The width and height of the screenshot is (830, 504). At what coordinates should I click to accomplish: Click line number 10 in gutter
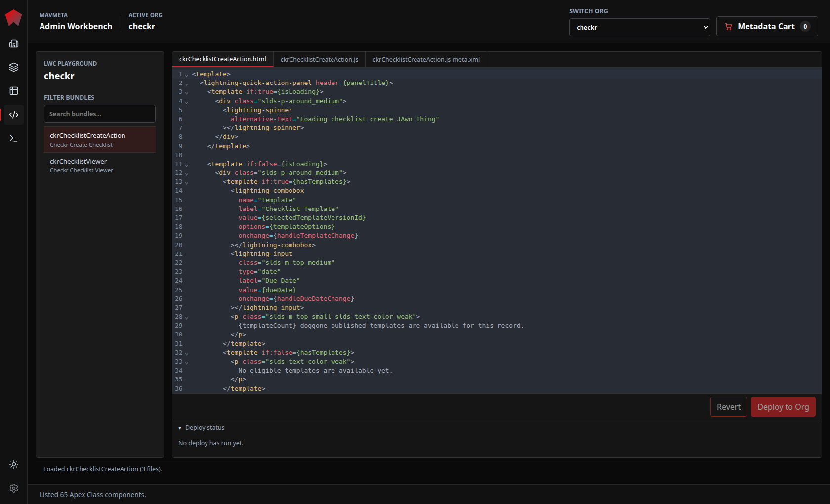point(179,155)
